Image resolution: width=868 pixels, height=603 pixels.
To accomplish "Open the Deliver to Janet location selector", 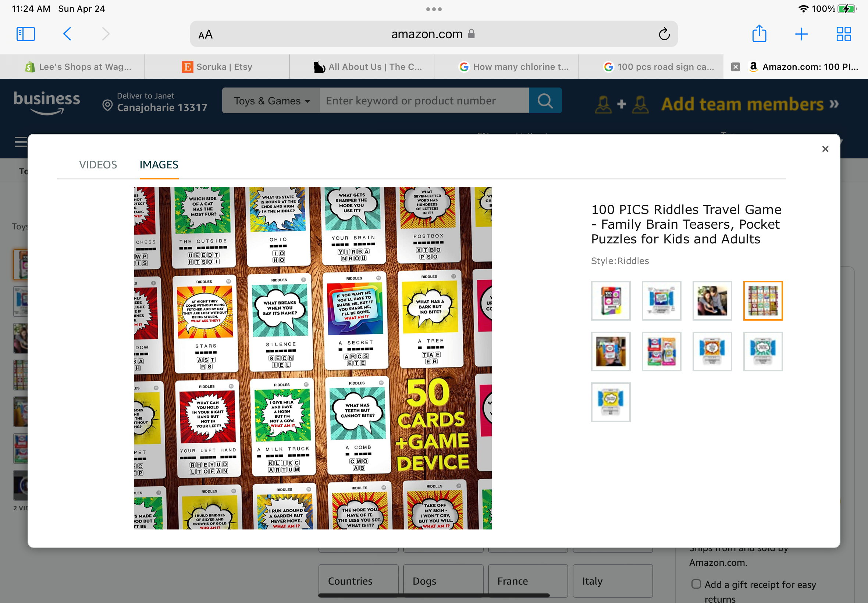I will tap(155, 102).
